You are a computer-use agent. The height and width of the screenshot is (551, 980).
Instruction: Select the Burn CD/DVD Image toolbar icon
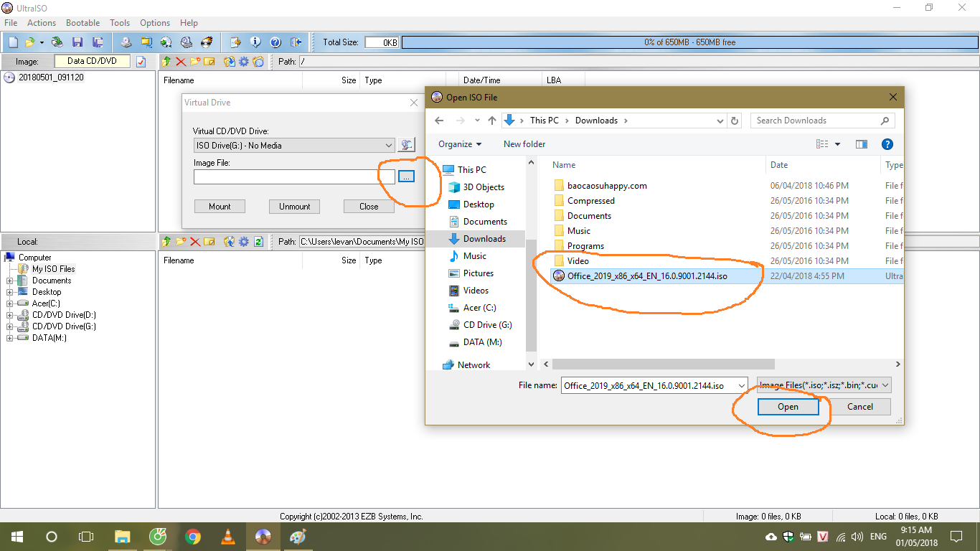207,42
